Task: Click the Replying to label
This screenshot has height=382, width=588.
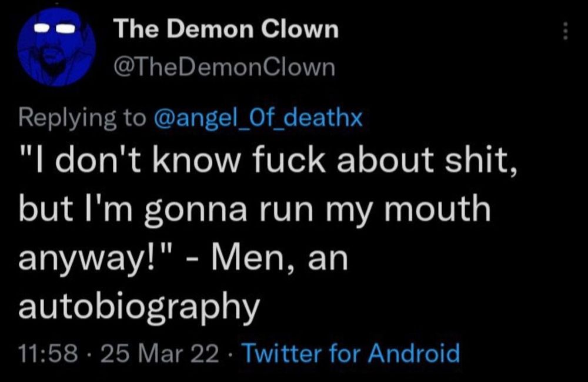Action: (x=82, y=118)
